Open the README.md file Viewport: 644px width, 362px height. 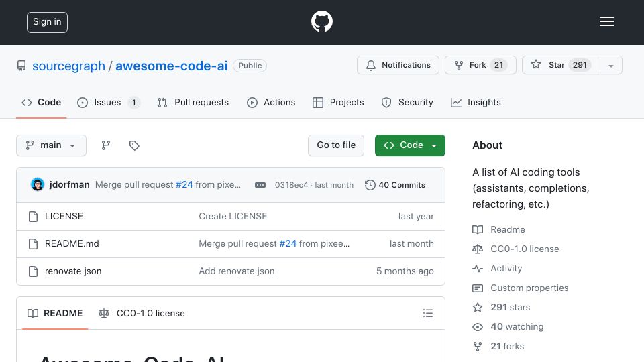(72, 244)
